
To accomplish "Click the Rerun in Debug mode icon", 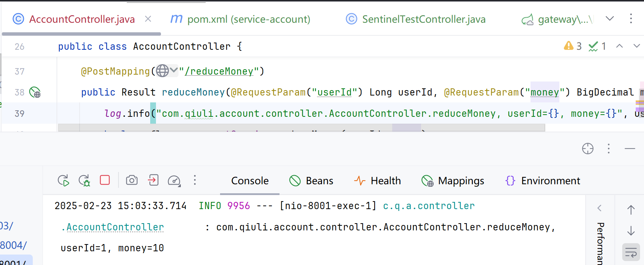I will tap(84, 180).
